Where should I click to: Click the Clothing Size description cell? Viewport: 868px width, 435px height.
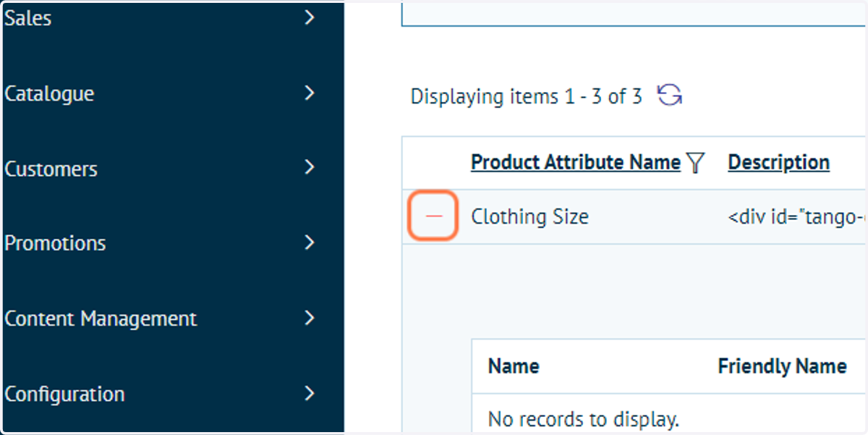coord(797,216)
